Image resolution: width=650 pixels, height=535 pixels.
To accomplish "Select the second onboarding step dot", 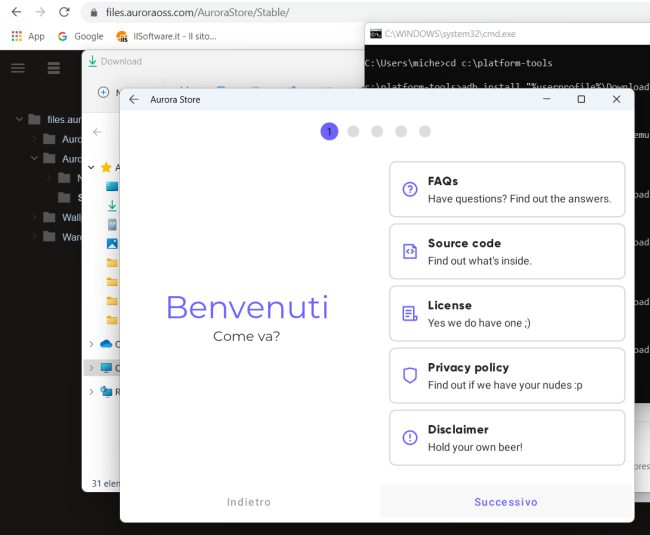I will click(x=353, y=132).
